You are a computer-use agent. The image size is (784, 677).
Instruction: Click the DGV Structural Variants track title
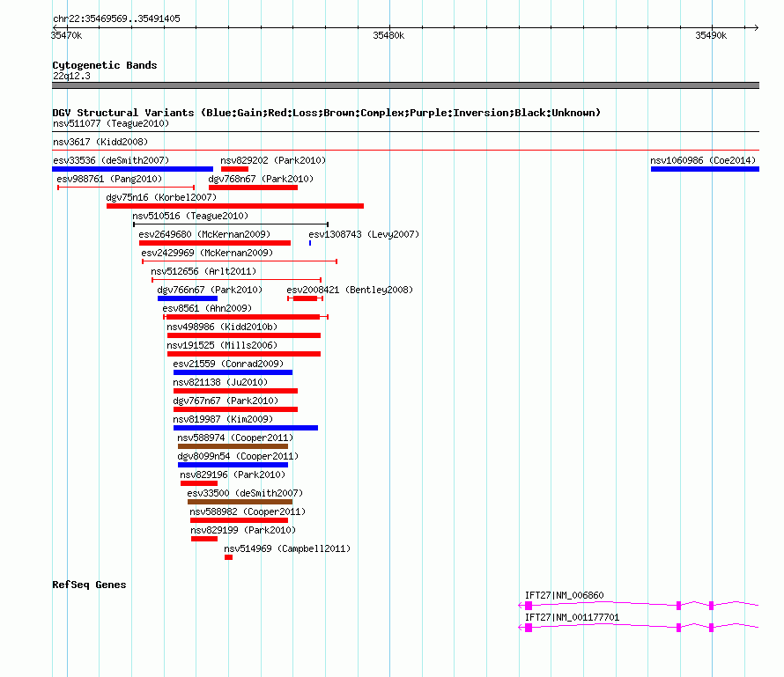point(326,113)
